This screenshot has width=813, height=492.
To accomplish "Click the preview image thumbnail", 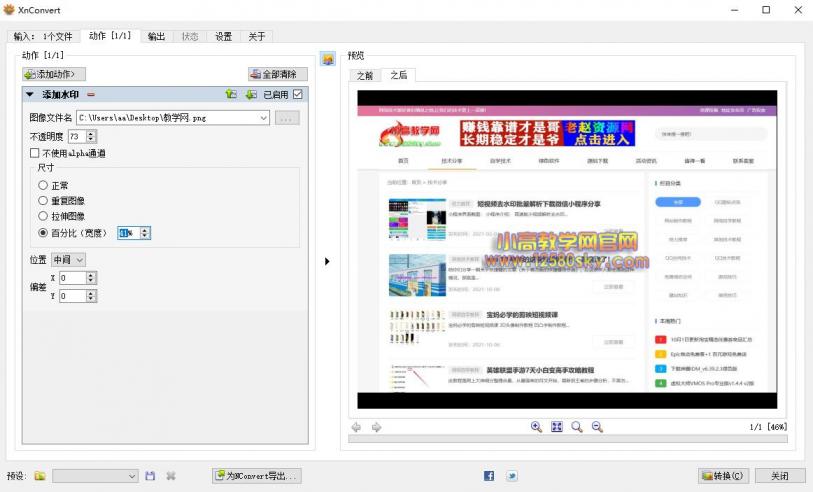I will click(567, 249).
